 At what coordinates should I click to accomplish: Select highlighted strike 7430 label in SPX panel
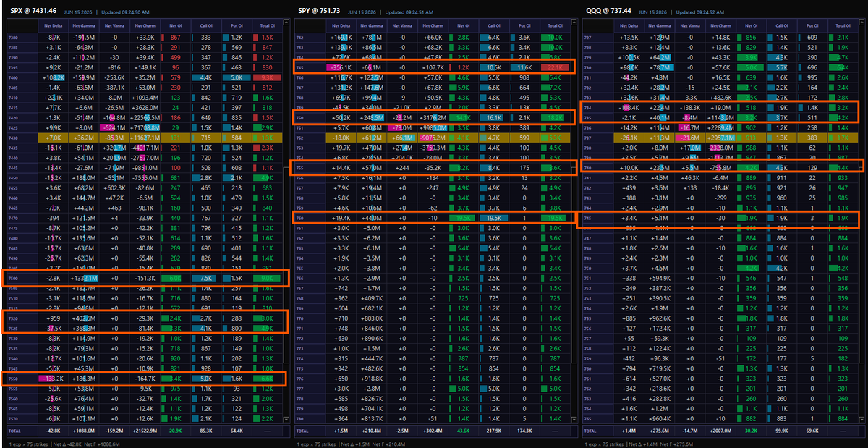(13, 137)
